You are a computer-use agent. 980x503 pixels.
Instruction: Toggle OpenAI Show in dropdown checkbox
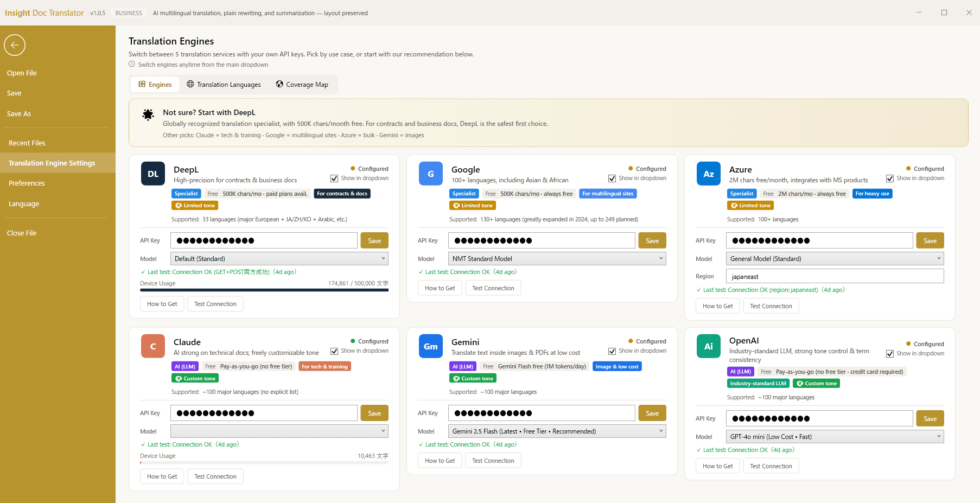point(890,354)
